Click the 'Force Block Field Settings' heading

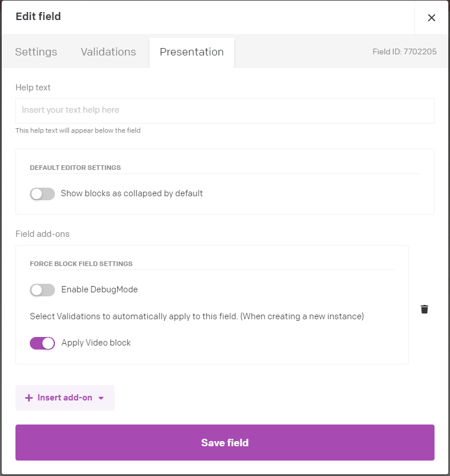pos(81,264)
